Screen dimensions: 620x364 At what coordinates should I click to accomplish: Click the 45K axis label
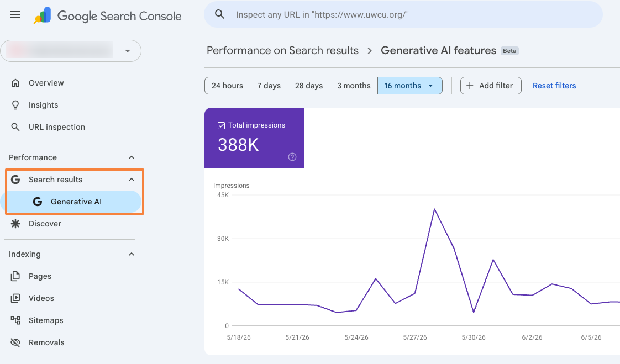click(223, 195)
